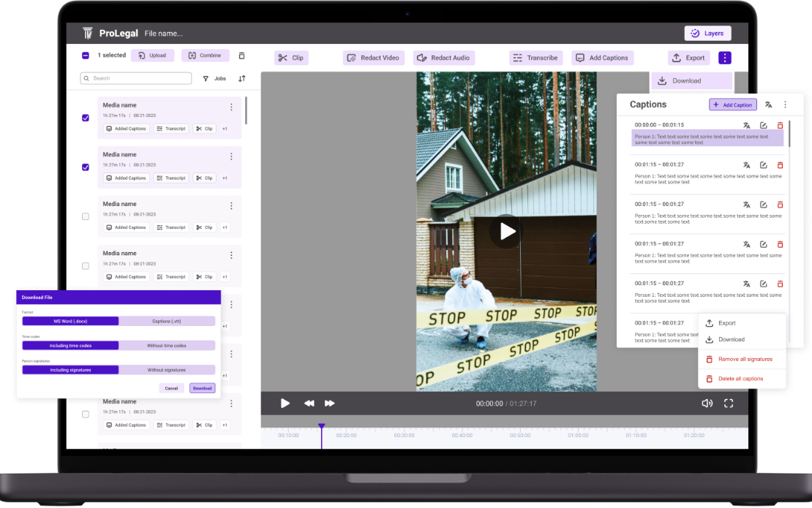Select the highlighted first caption text
This screenshot has height=508, width=812.
707,139
